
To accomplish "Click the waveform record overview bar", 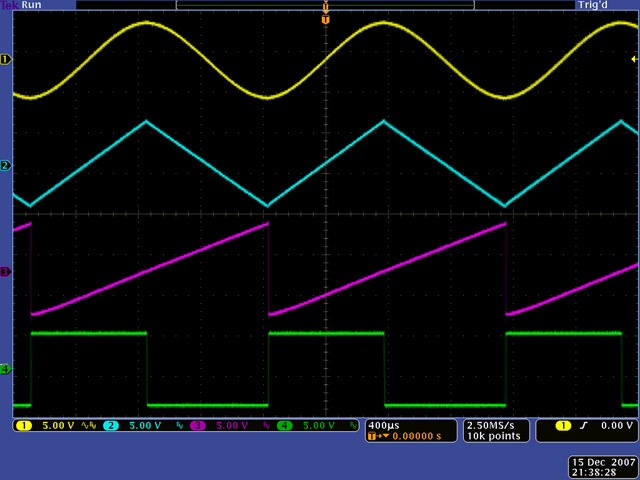I will [325, 5].
